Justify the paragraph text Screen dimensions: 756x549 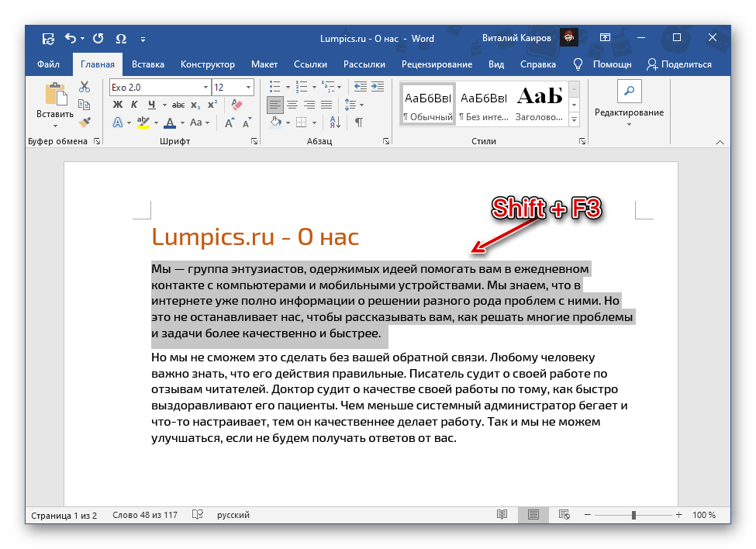point(326,105)
